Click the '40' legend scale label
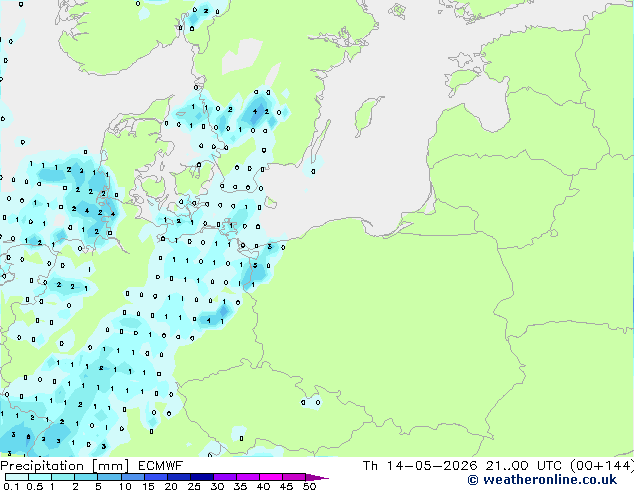Screen dimensions: 634x490 click(x=263, y=486)
